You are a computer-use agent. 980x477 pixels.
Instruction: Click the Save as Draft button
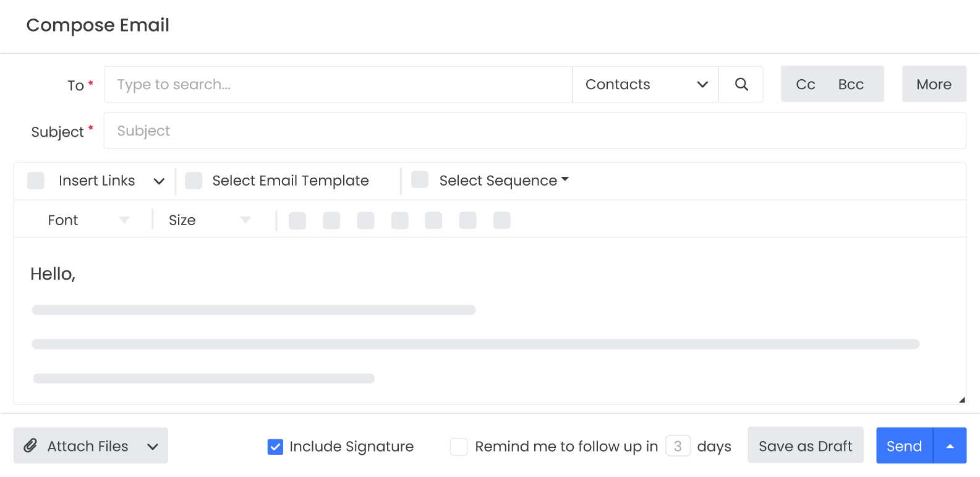point(805,445)
